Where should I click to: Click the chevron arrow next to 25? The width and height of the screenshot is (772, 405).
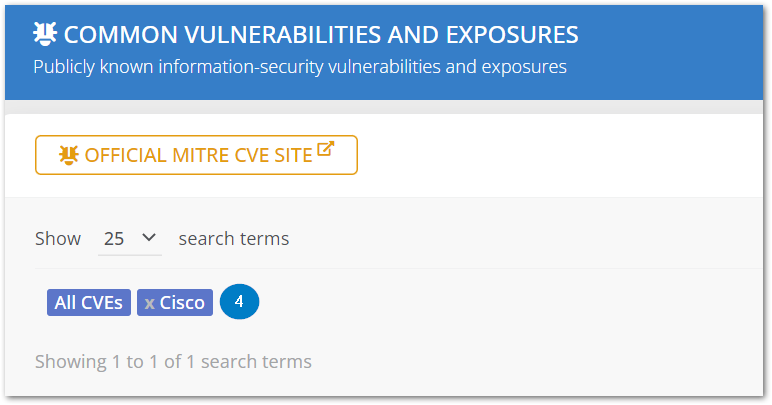[x=149, y=238]
